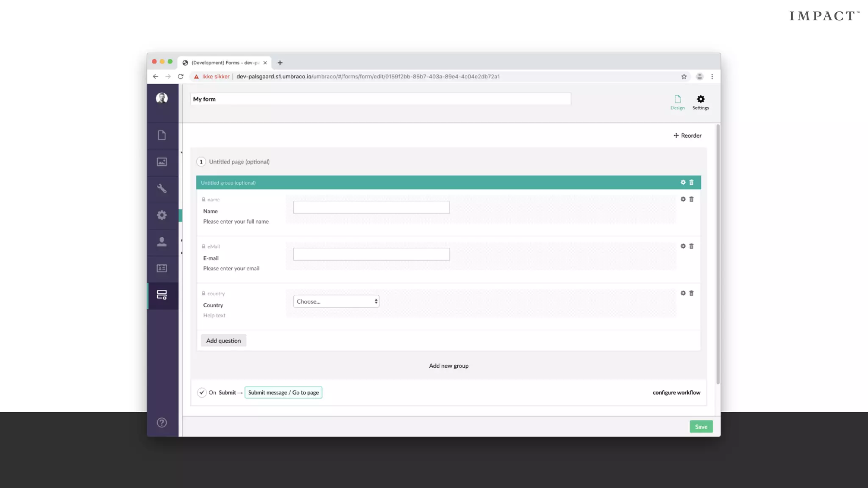The width and height of the screenshot is (868, 488).
Task: Open E-mail field settings gear
Action: coord(683,246)
